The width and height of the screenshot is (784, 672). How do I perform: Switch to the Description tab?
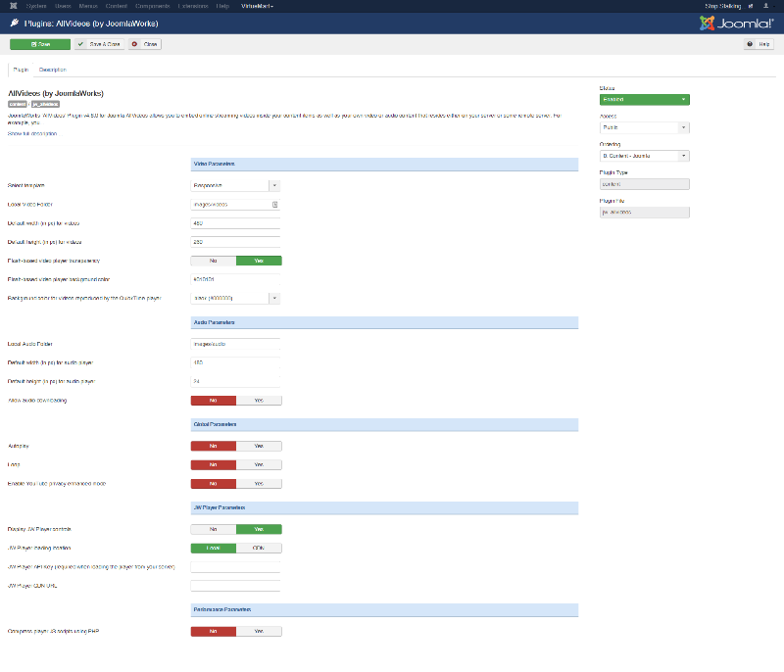coord(53,70)
